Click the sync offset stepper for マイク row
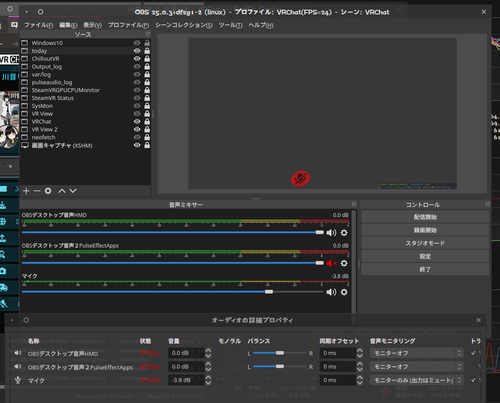Viewport: 500px width, 403px height. point(360,380)
